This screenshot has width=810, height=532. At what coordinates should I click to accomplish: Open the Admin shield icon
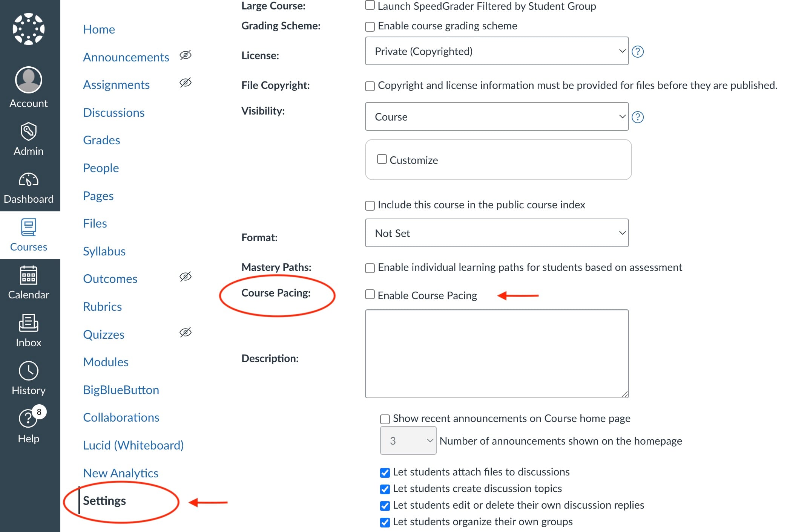click(x=29, y=131)
